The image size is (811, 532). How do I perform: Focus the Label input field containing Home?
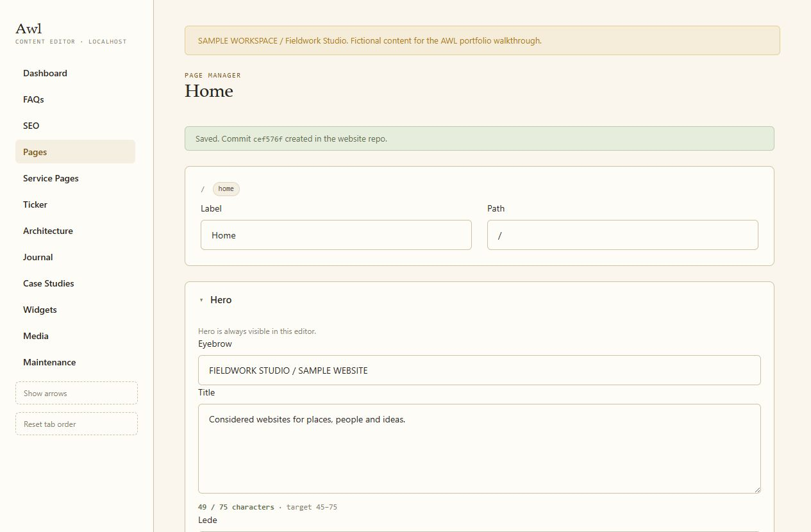tap(336, 235)
